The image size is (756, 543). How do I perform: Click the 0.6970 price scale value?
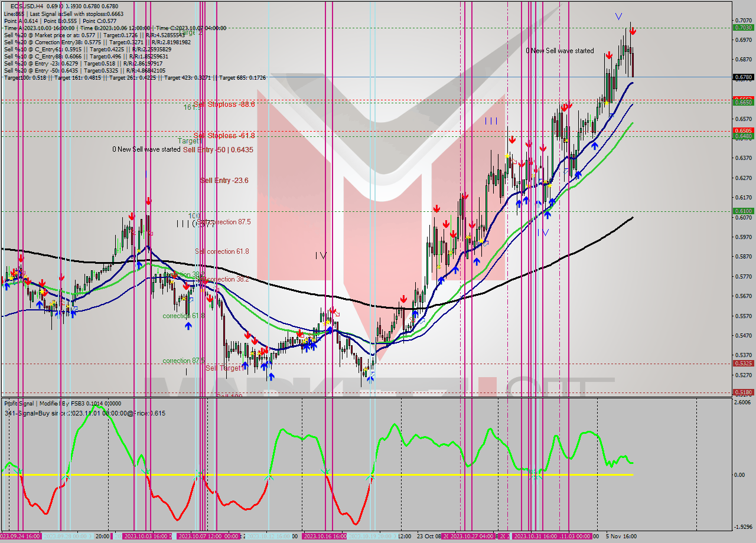[x=743, y=40]
